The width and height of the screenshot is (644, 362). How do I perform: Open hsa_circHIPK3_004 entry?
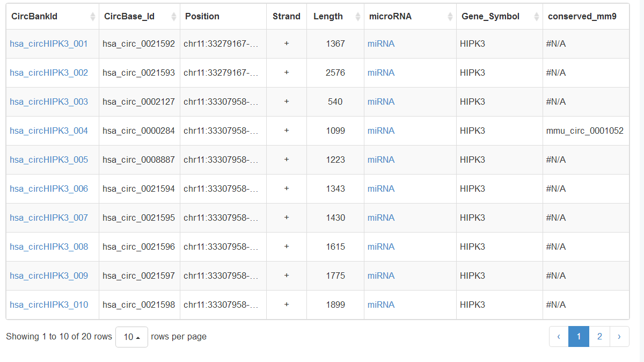49,131
